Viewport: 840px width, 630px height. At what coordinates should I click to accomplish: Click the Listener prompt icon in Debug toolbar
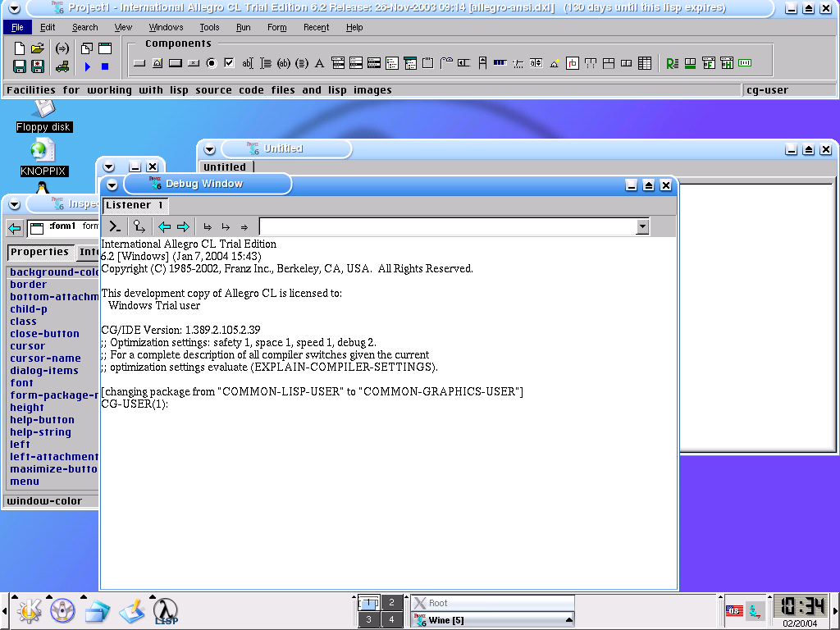coord(116,226)
